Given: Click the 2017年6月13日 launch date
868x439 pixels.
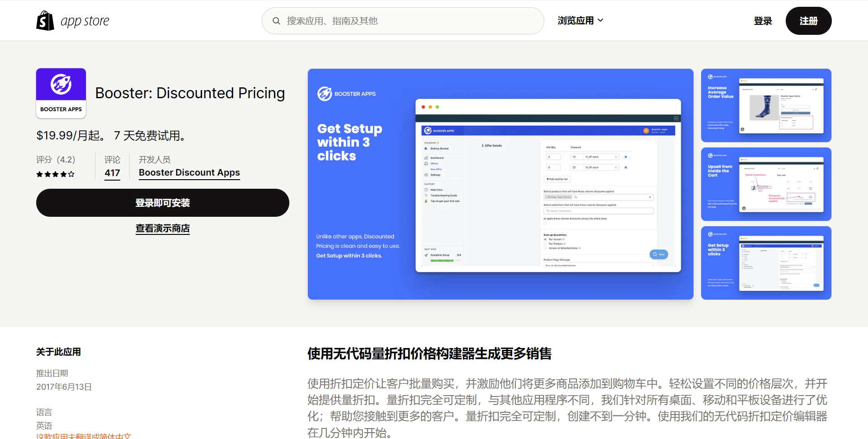Looking at the screenshot, I should 64,387.
